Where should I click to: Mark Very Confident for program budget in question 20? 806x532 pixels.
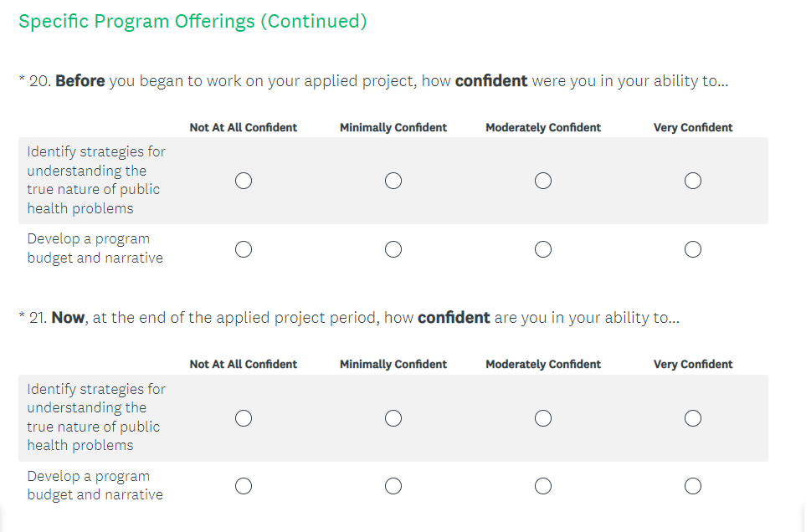pos(692,249)
